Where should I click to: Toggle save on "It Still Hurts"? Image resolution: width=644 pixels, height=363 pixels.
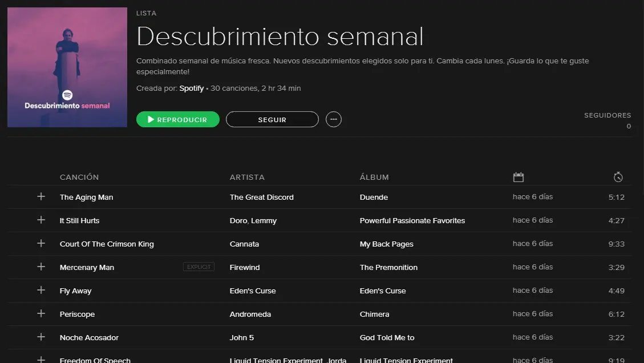(x=41, y=220)
